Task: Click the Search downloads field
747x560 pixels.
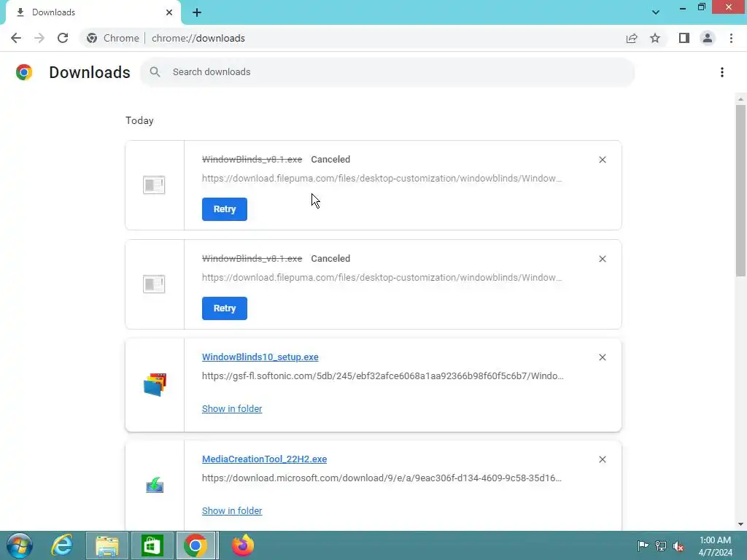Action: click(387, 72)
